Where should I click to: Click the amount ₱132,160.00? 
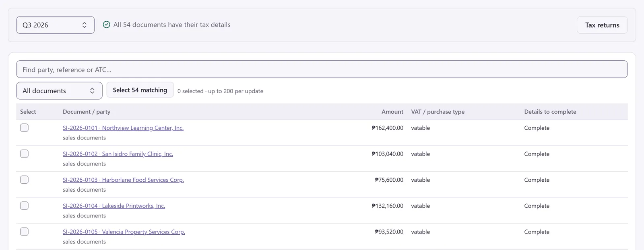tap(388, 206)
